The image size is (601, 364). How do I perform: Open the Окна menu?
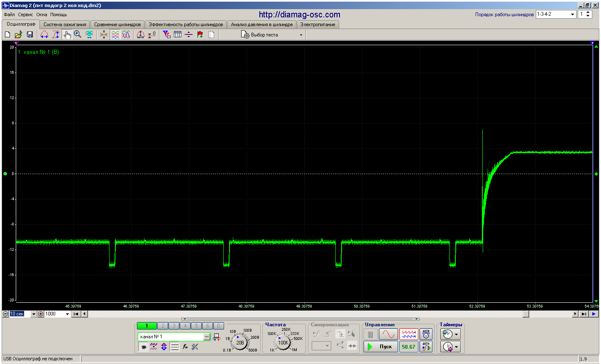[x=42, y=15]
